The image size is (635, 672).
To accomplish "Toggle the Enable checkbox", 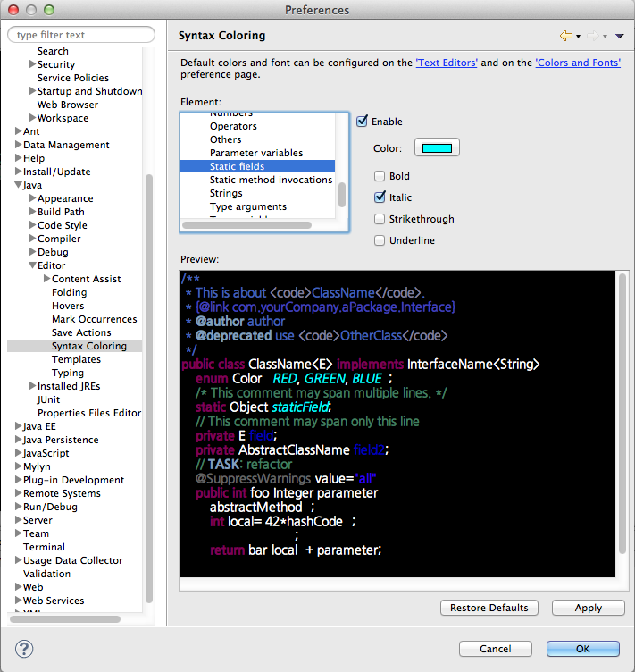I will 363,122.
